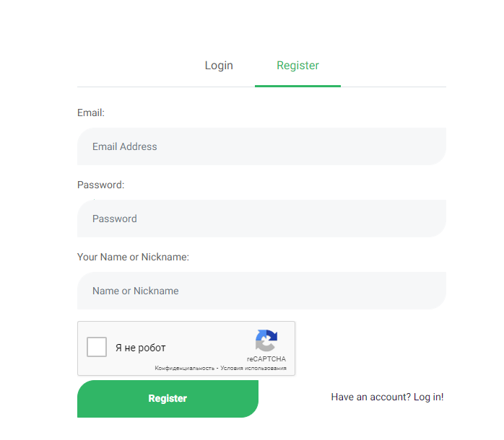Click the green underline beneath Register tab

(x=297, y=86)
